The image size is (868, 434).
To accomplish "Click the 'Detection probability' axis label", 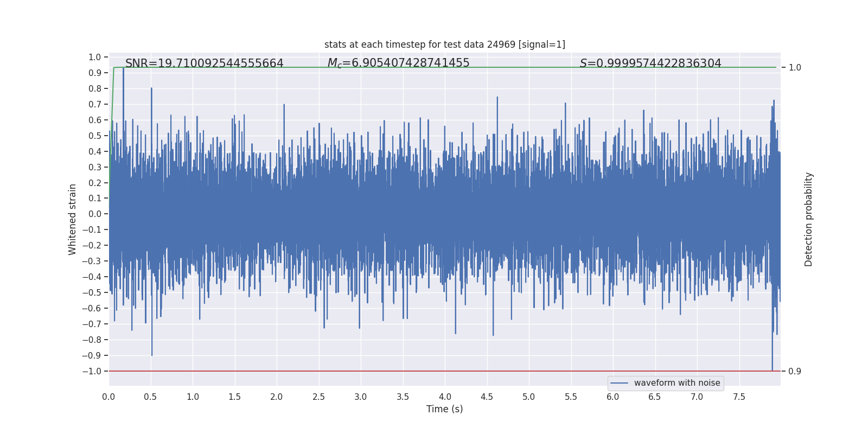I will [x=809, y=219].
